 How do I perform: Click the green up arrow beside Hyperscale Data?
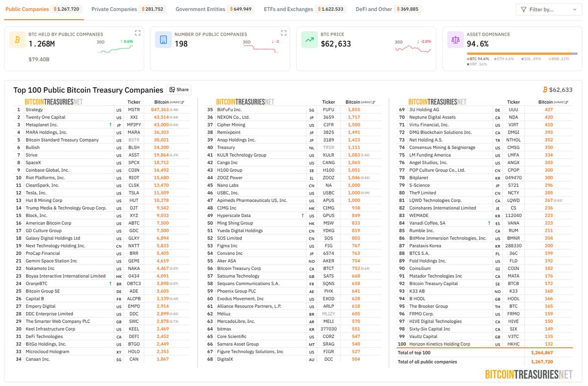[303, 215]
